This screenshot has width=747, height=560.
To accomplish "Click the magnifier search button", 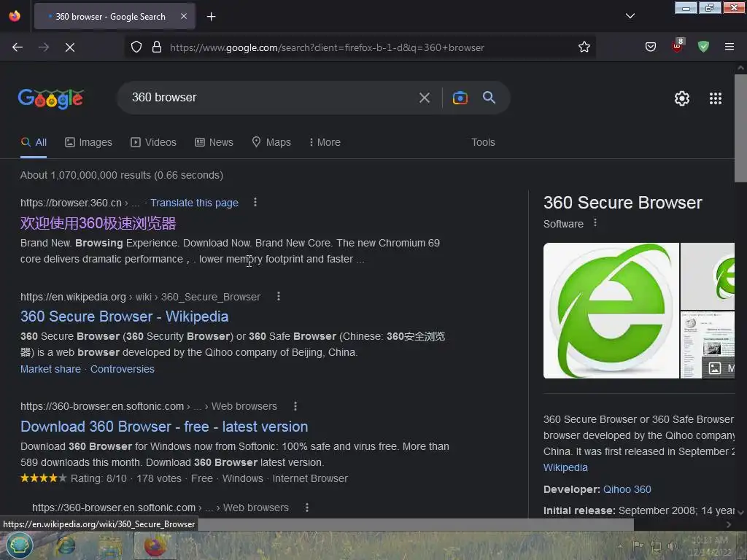I will [x=489, y=97].
